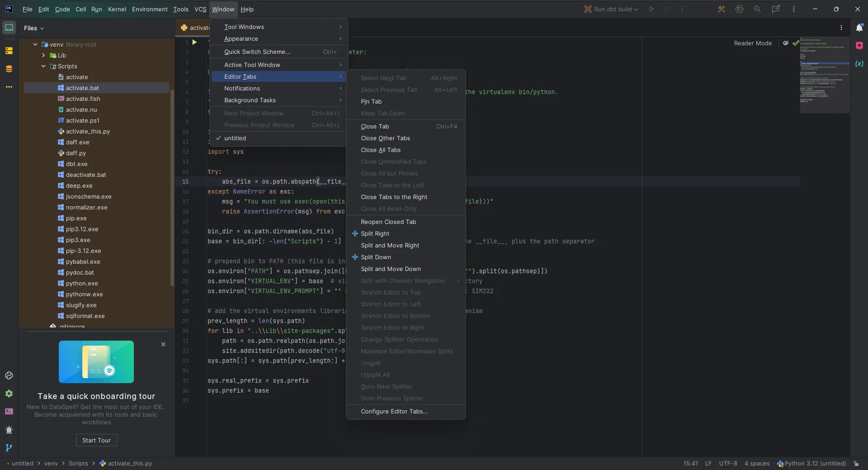The image size is (868, 470).
Task: Expand the Lib folder in file tree
Action: tap(43, 55)
